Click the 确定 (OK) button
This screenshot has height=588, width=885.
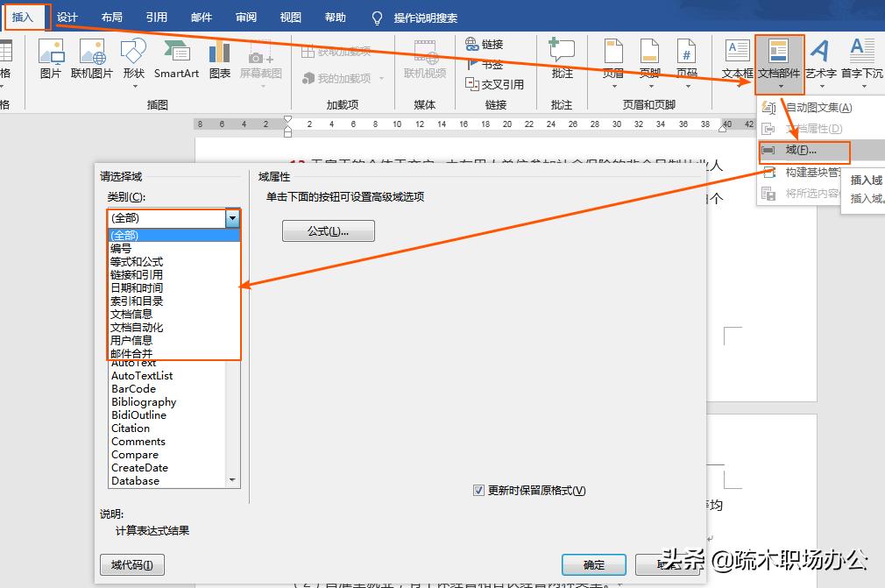(x=593, y=564)
